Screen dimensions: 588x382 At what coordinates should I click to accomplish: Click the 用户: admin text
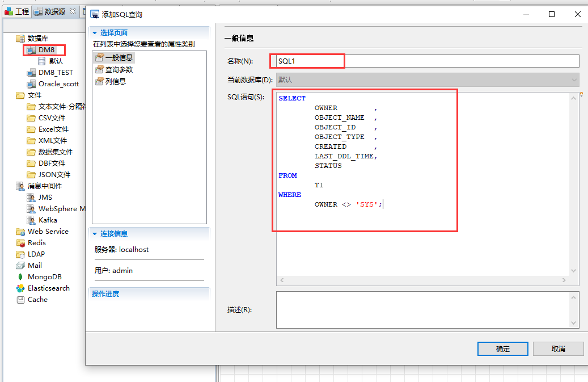113,271
